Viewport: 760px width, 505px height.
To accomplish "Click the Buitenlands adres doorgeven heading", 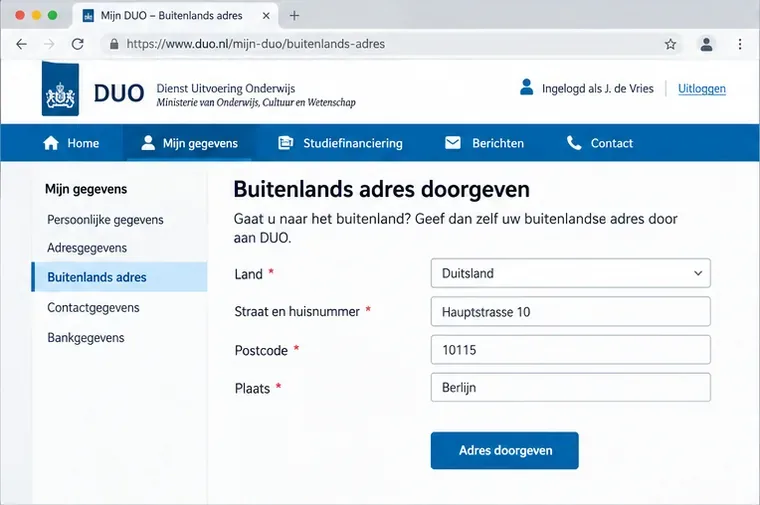I will [381, 189].
